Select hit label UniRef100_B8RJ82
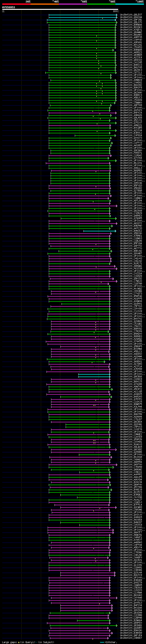 pos(131,251)
